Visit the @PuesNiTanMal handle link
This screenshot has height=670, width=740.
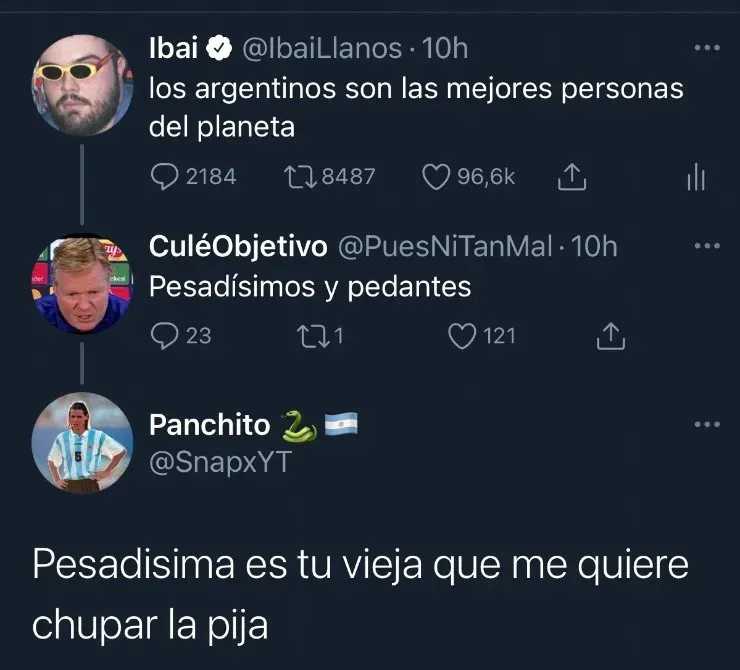pyautogui.click(x=445, y=247)
